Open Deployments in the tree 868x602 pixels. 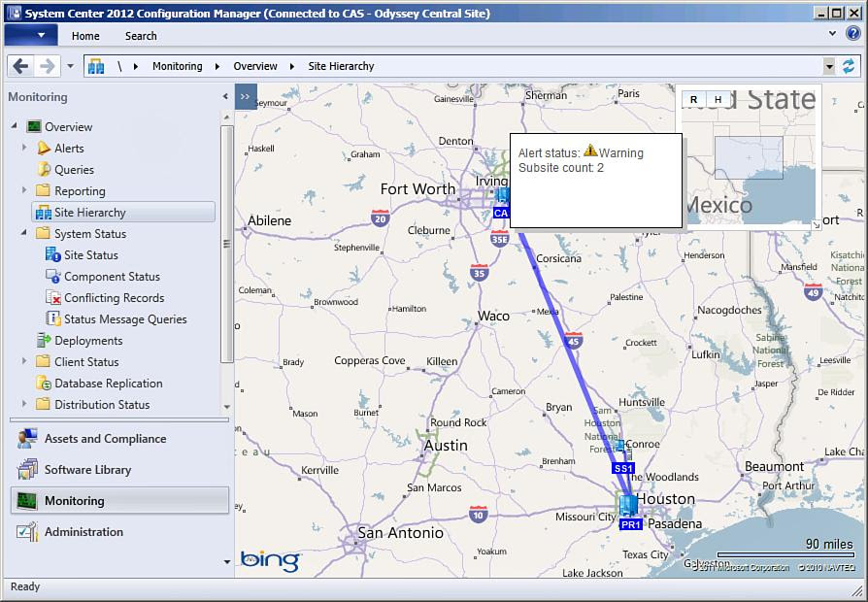coord(88,341)
